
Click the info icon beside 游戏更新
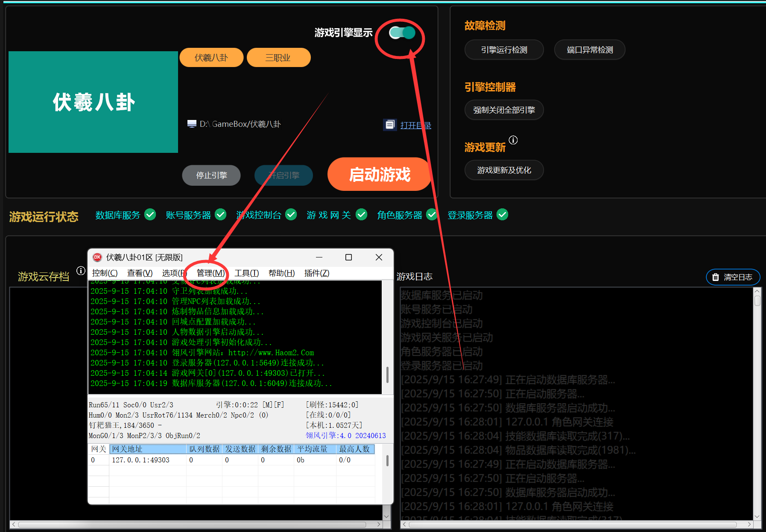click(513, 140)
